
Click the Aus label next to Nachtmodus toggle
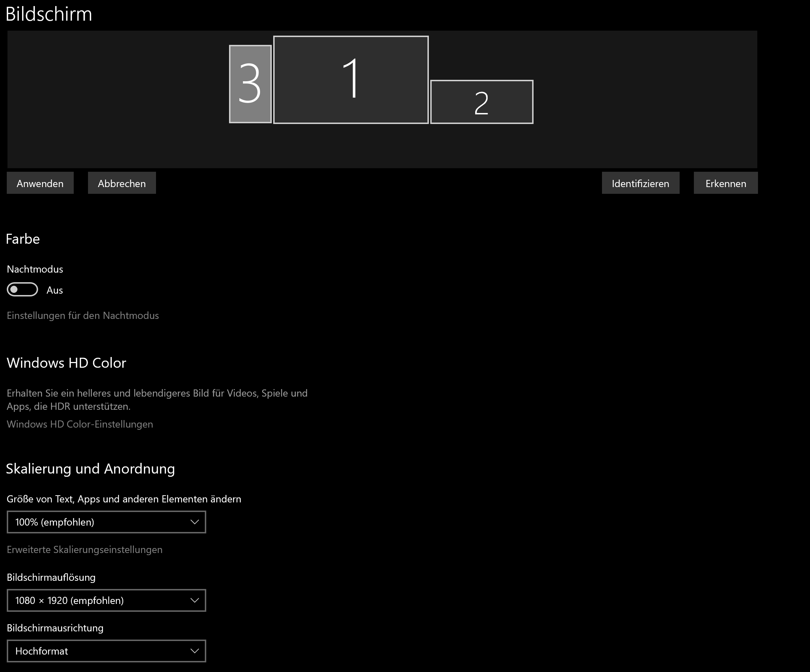55,290
